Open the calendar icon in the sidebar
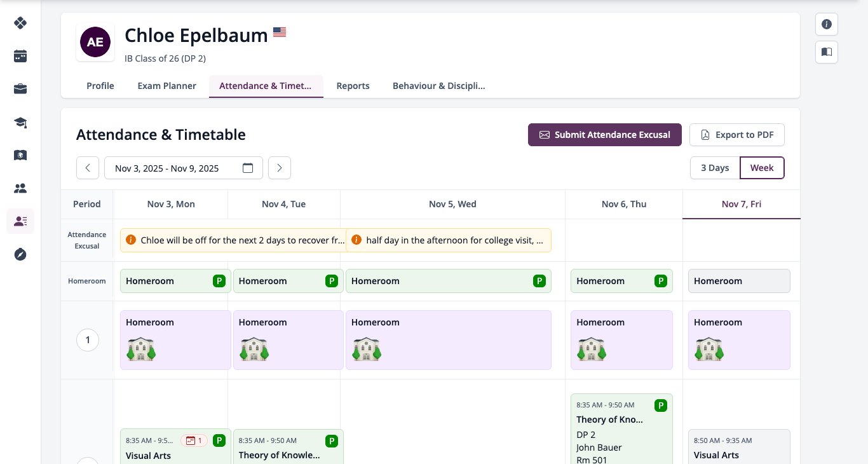This screenshot has height=464, width=868. click(20, 56)
